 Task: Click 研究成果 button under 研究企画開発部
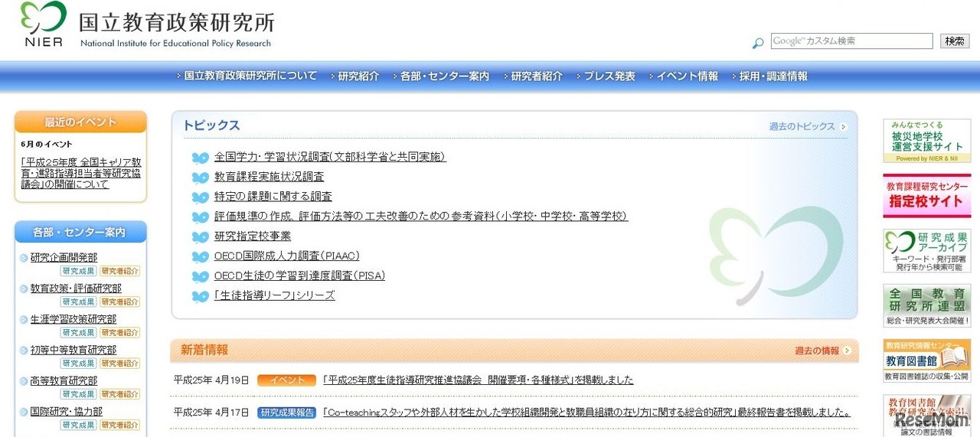(x=79, y=271)
